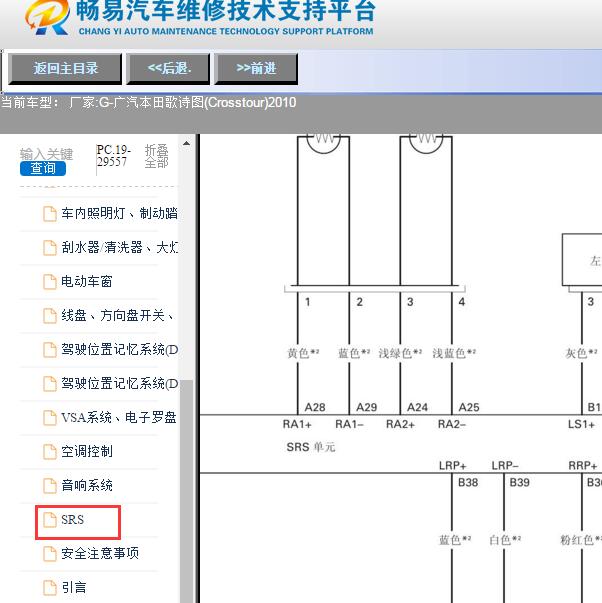
Task: Click the document icon beside 电动车窗
Action: 50,282
